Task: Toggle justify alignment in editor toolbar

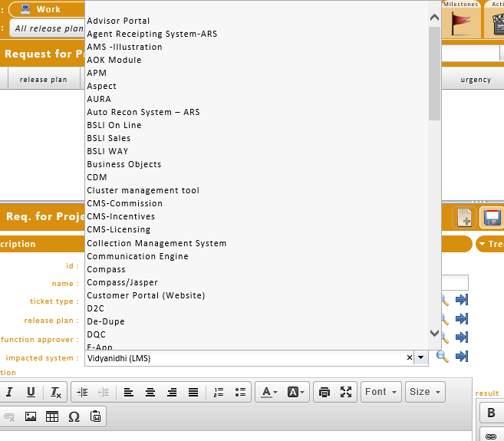Action: [193, 392]
